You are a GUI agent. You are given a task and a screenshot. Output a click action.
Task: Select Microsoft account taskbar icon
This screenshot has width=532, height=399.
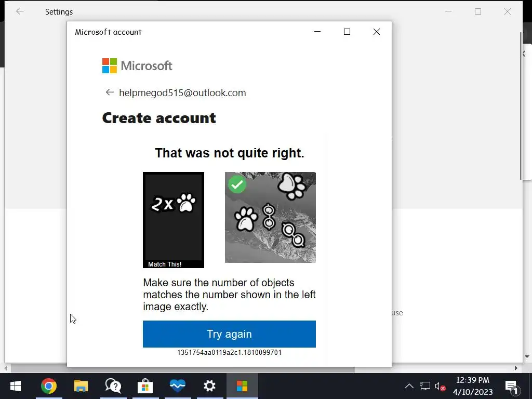coord(242,386)
